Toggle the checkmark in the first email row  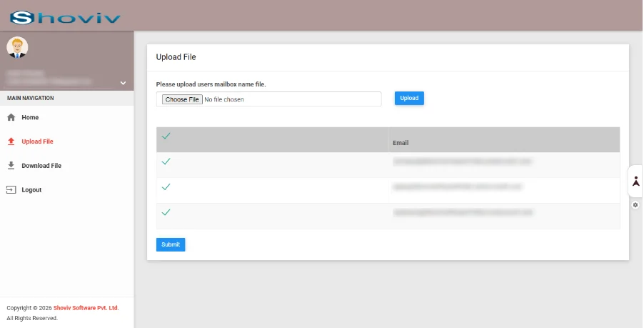tap(166, 161)
